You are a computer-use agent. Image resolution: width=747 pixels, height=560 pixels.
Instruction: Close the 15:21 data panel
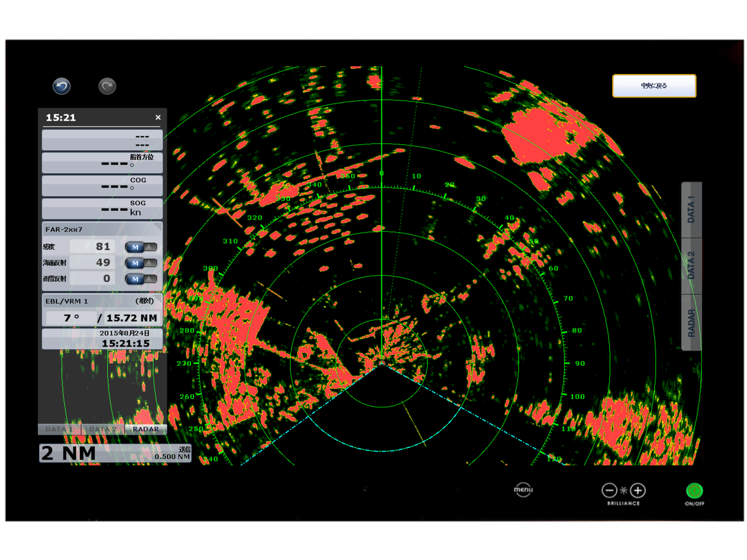pyautogui.click(x=158, y=118)
